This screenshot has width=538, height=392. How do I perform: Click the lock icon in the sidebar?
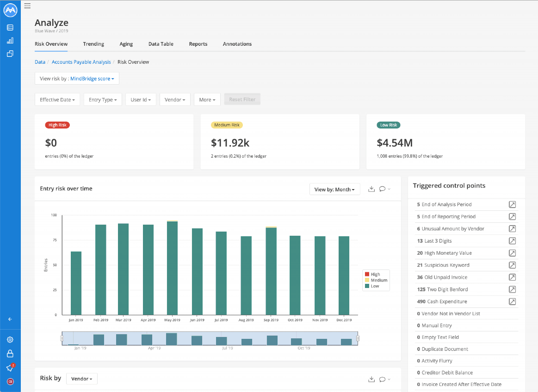coord(10,353)
